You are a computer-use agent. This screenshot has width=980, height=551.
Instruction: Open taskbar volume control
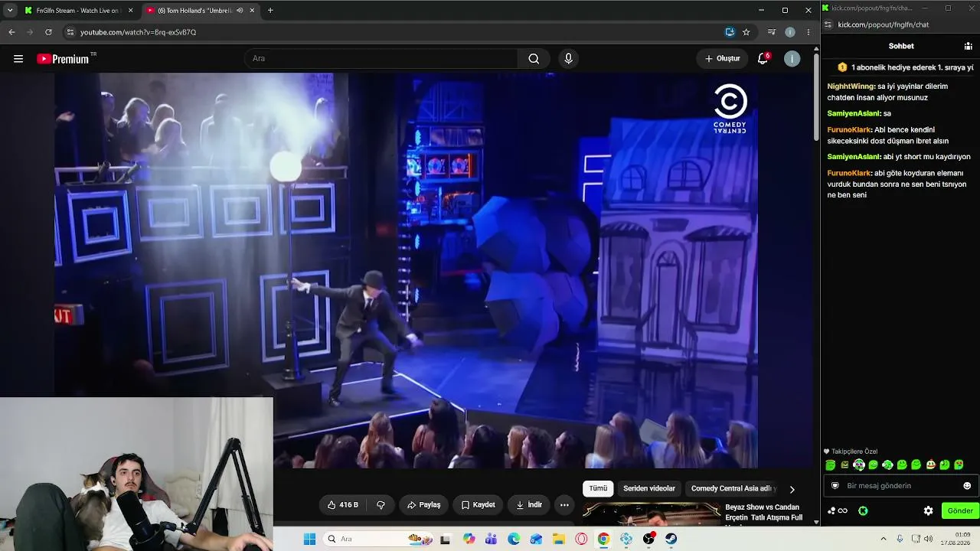point(928,540)
